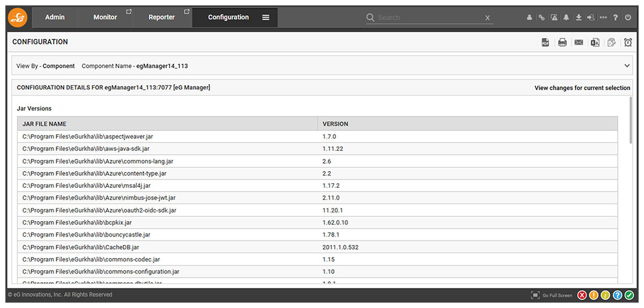Click the blue unknown status icon
The height and width of the screenshot is (308, 644).
point(617,295)
